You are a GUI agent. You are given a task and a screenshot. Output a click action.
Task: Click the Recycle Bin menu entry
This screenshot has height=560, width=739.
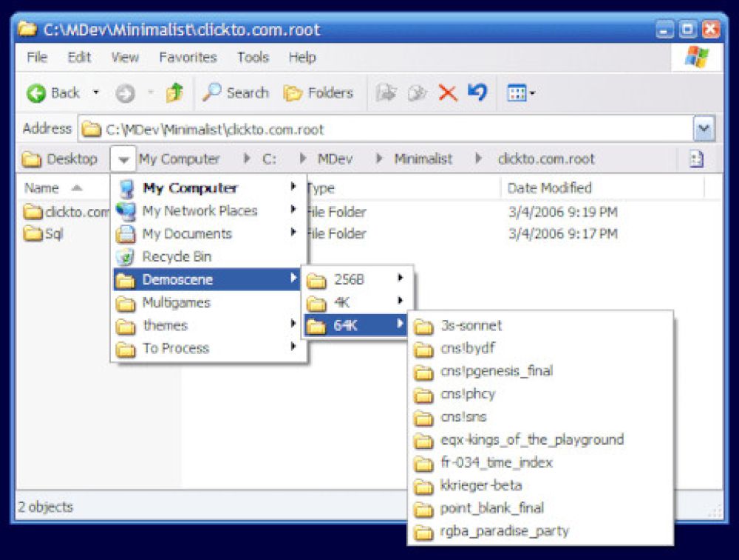click(x=177, y=256)
